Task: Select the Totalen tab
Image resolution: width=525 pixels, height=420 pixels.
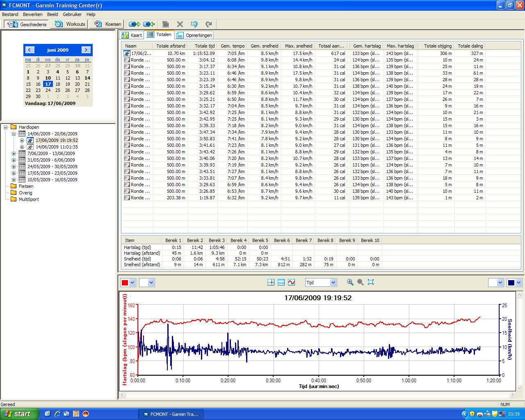Action: 160,35
